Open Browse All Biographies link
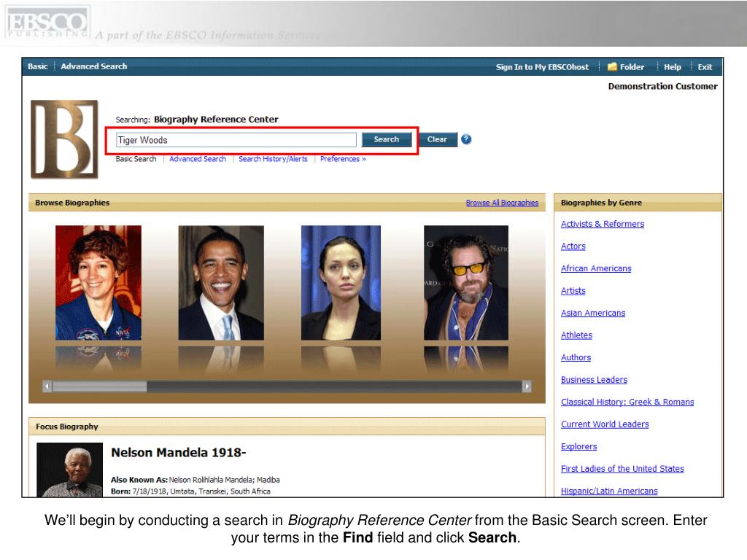747x560 pixels. pyautogui.click(x=502, y=203)
